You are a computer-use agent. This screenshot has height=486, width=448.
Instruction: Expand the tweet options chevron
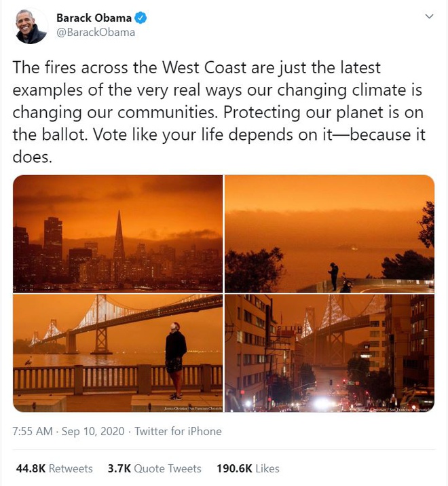pyautogui.click(x=428, y=16)
